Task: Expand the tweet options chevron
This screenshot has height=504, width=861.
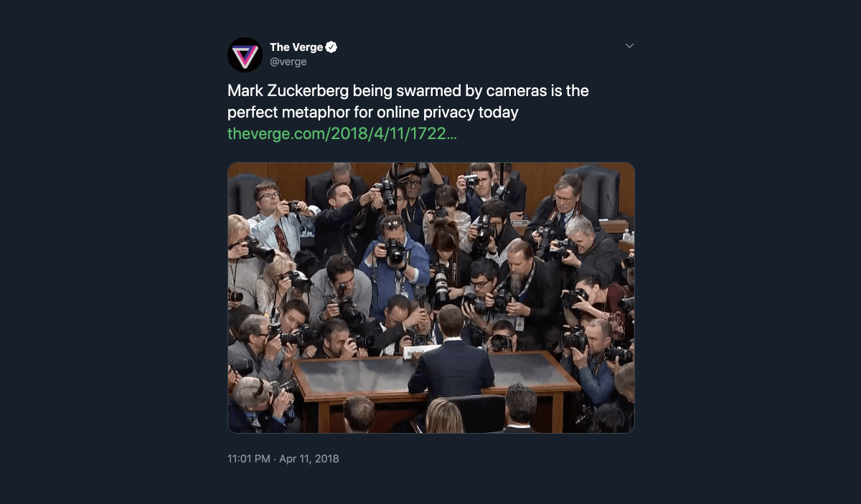Action: click(x=629, y=46)
